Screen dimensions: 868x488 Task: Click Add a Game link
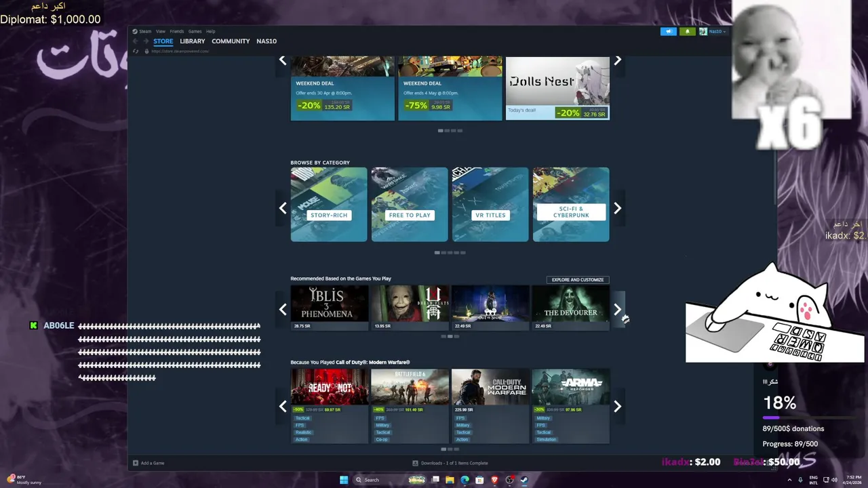click(x=153, y=463)
